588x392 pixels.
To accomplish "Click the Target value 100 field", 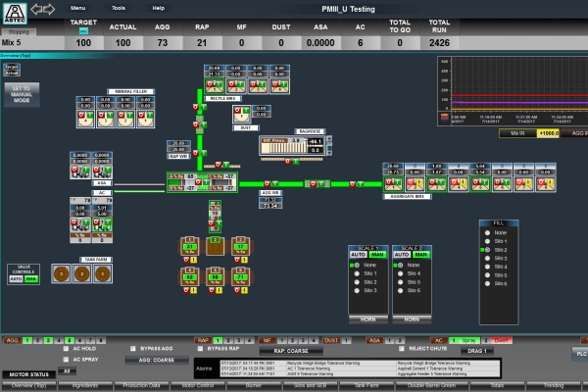I will coord(83,43).
